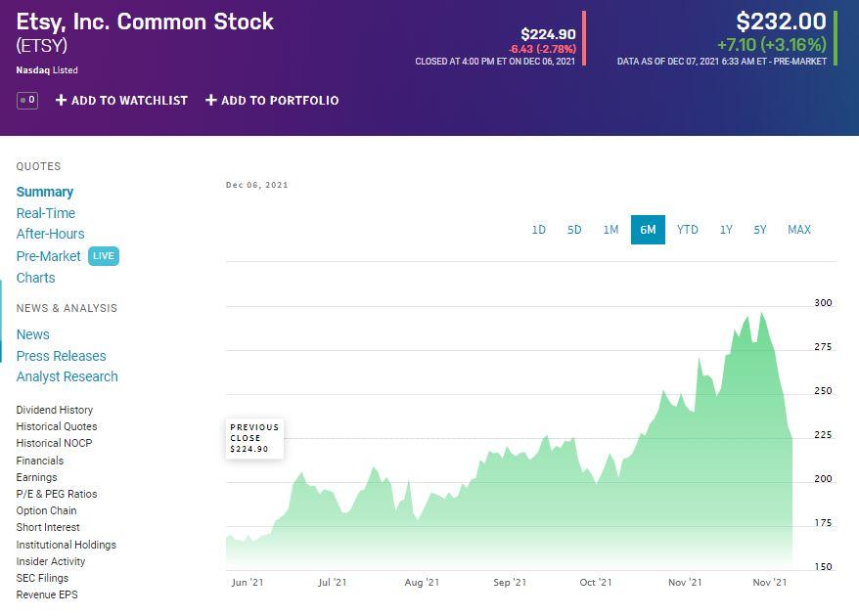This screenshot has height=616, width=859.
Task: Select the 1M chart range
Action: (x=610, y=230)
